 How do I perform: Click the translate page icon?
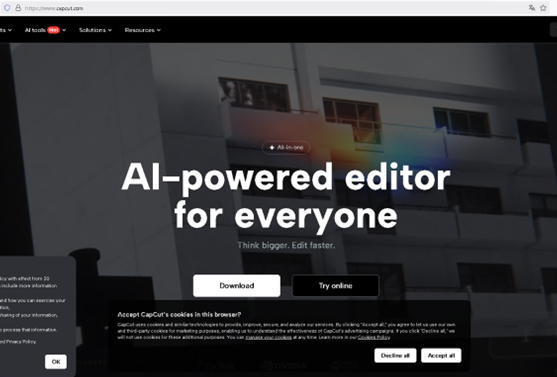[532, 8]
